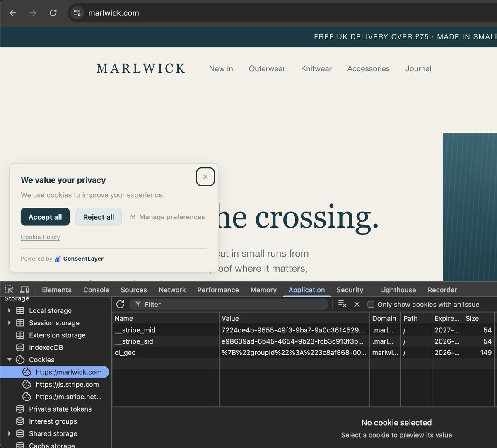Expand Session storage tree arrow
This screenshot has height=448, width=497.
(x=10, y=323)
